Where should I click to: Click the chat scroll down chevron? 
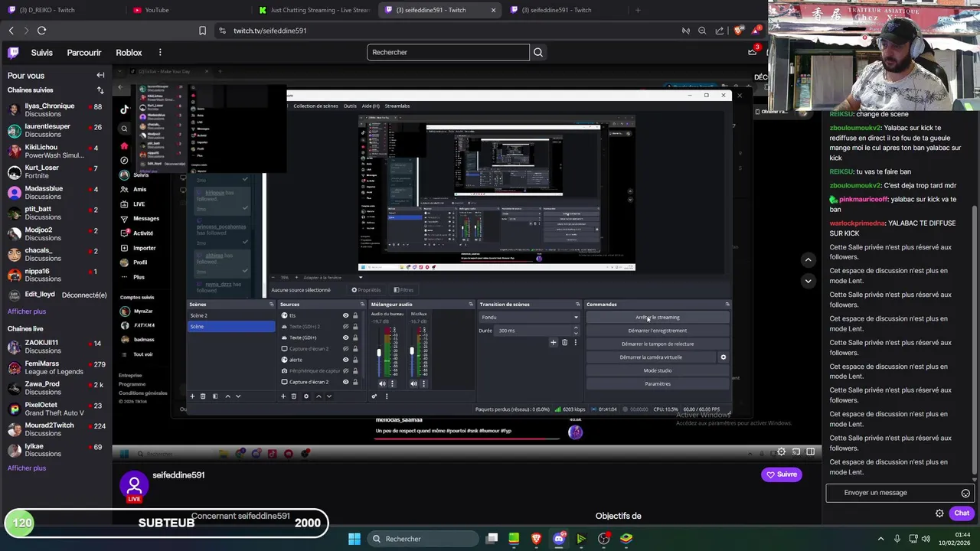808,281
